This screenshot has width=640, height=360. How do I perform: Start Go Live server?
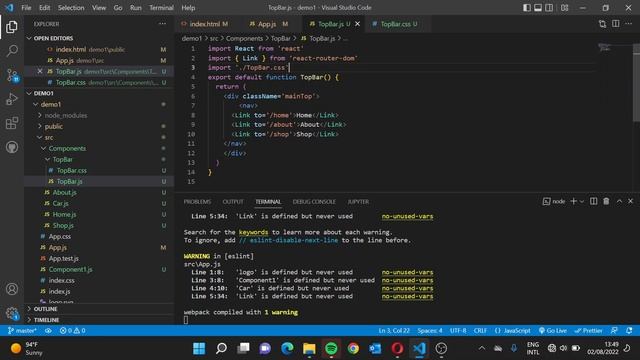(553, 331)
